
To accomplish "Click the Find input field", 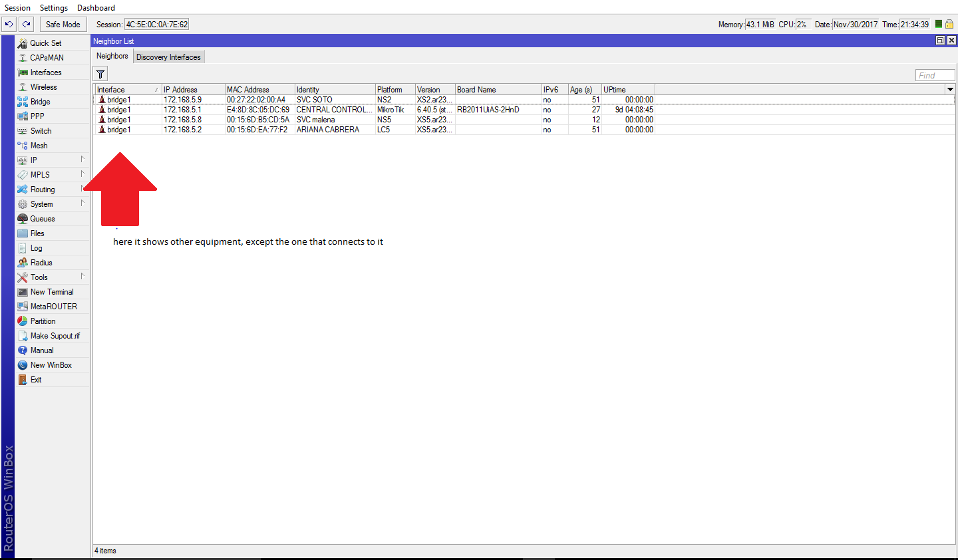I will (x=935, y=75).
